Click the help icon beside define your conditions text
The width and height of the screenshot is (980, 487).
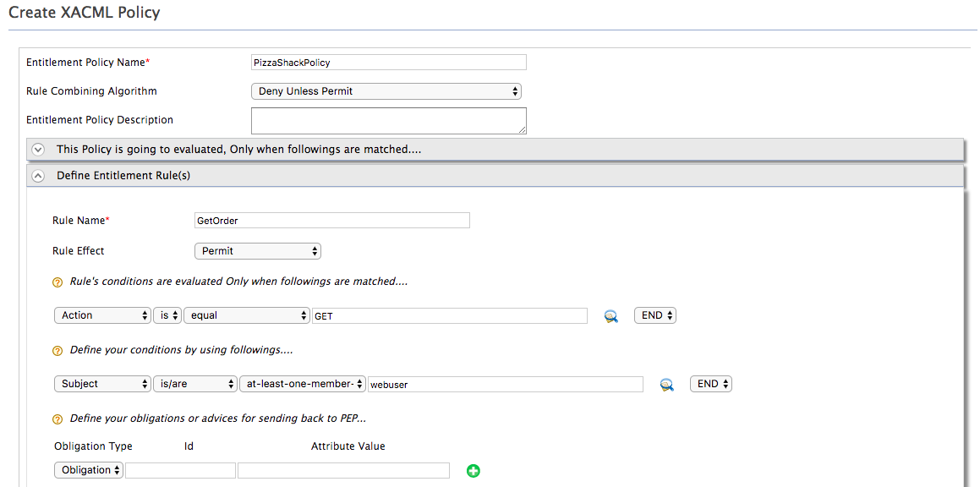[57, 350]
